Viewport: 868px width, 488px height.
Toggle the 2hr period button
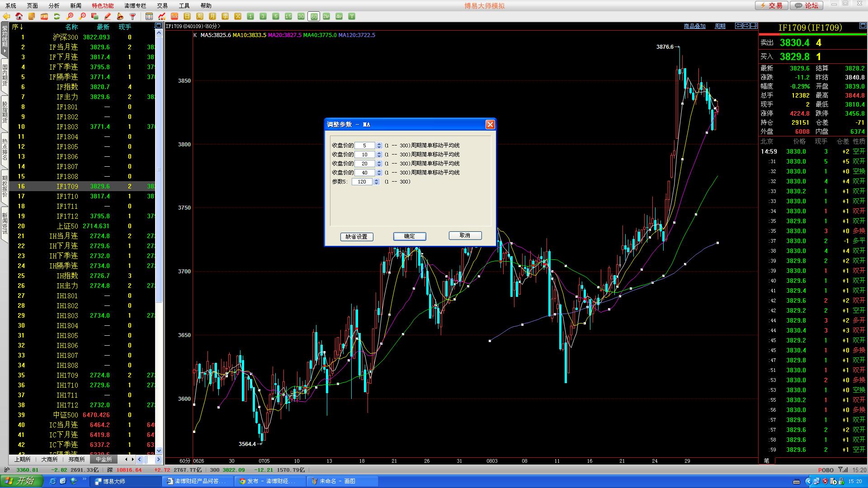(326, 16)
